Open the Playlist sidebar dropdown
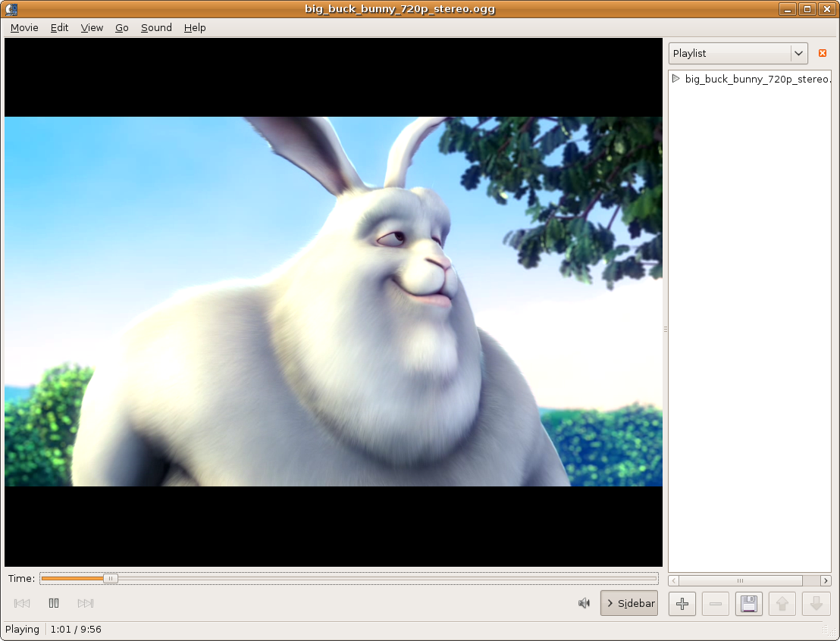 point(738,54)
